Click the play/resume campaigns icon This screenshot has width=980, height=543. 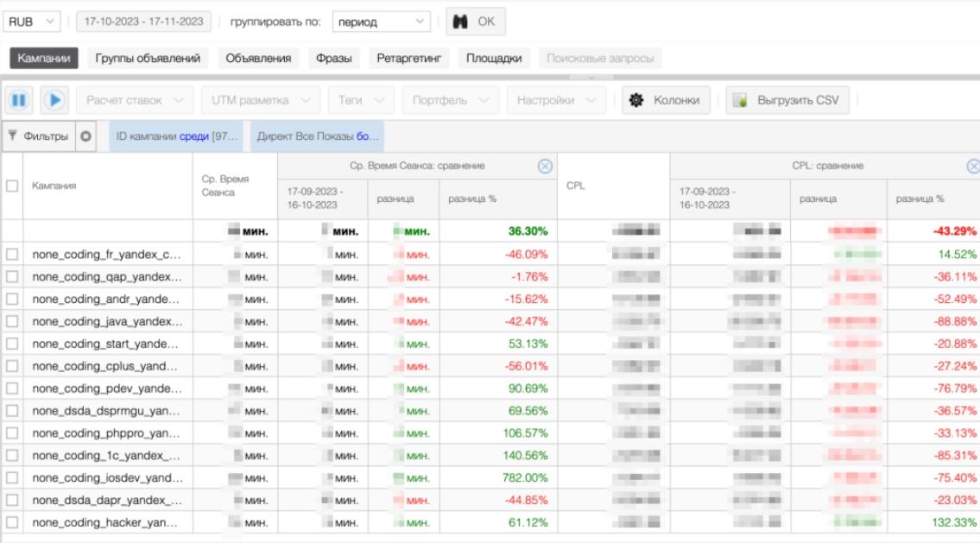pos(54,100)
